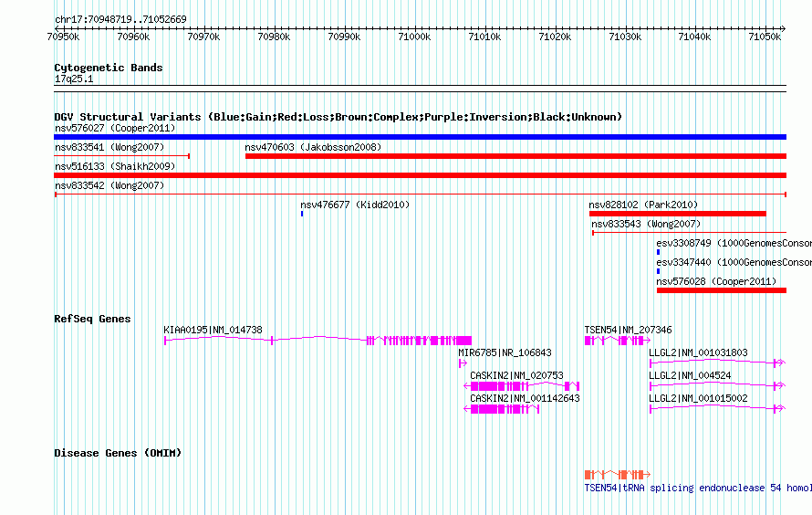Select the nsv576028 (Cooper2011) label
812x515 pixels.
click(716, 281)
